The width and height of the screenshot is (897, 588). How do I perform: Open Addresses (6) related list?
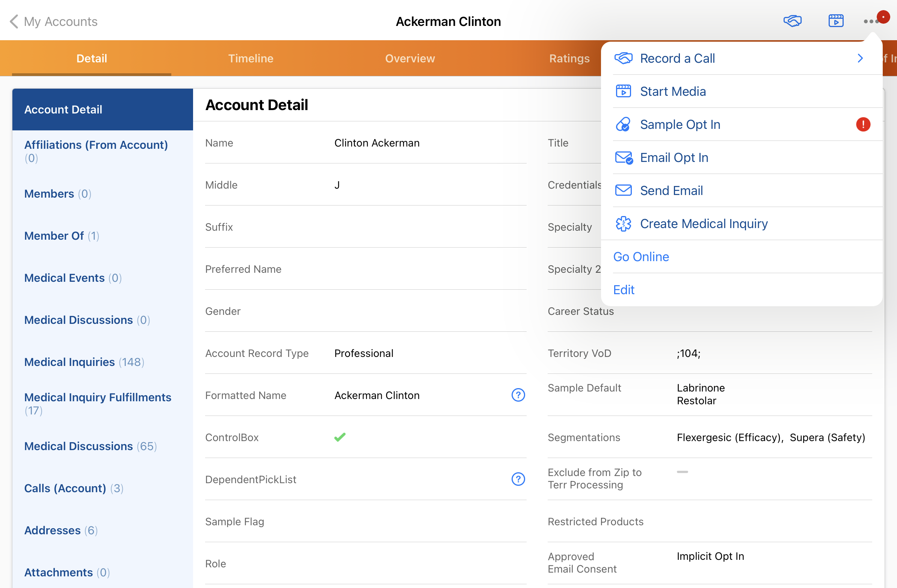click(x=61, y=531)
